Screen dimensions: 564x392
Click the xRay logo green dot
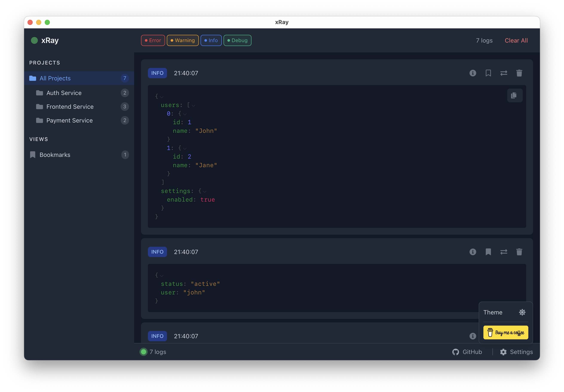[34, 41]
